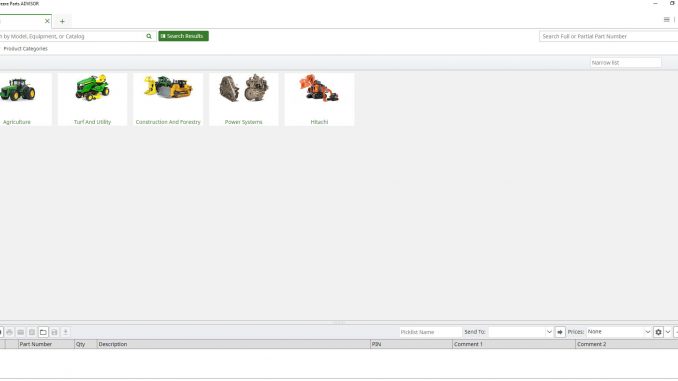Open the Agriculture product category

pos(25,99)
